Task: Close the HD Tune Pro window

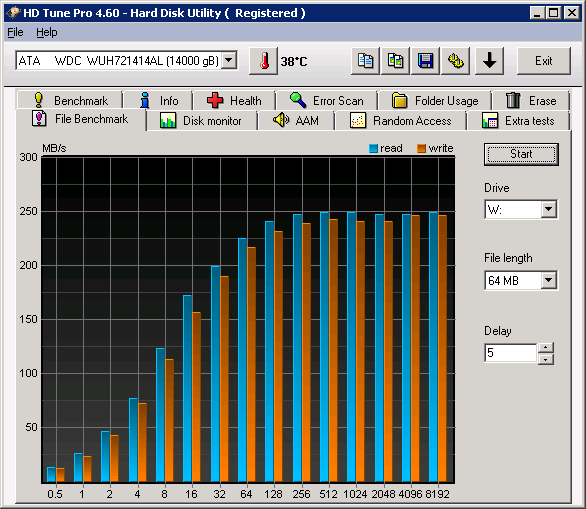Action: coord(572,13)
